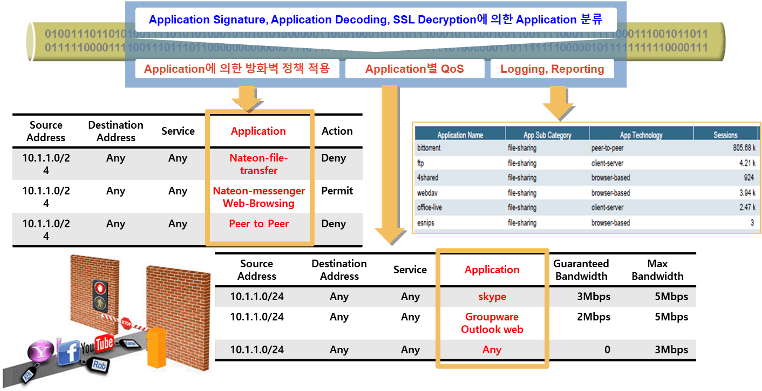Click the 'peer-to-peer' technology cell
762x391 pixels.
(607, 148)
